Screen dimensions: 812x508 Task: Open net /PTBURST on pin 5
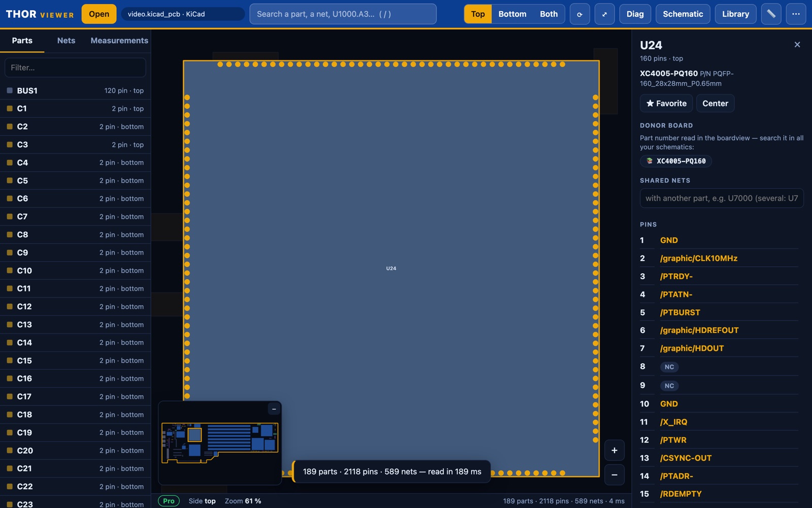point(680,312)
